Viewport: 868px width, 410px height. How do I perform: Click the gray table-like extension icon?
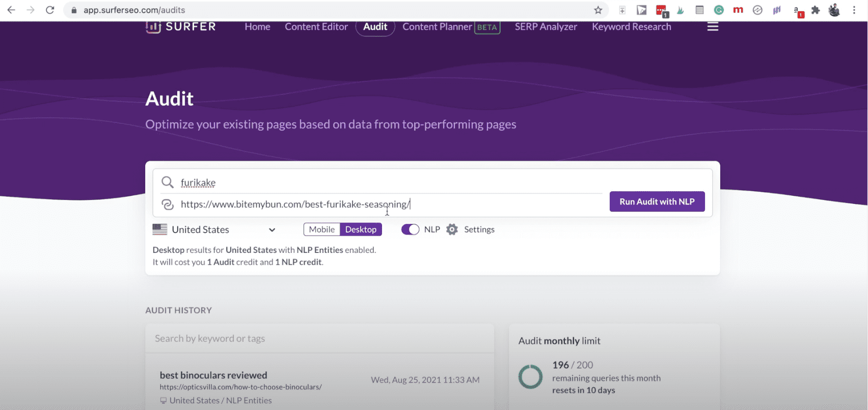pyautogui.click(x=699, y=10)
